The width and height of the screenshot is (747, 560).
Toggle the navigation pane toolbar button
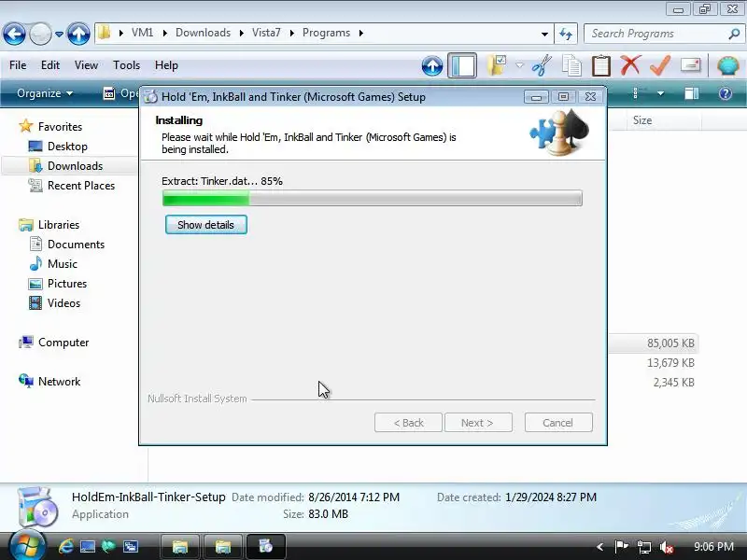click(x=462, y=65)
